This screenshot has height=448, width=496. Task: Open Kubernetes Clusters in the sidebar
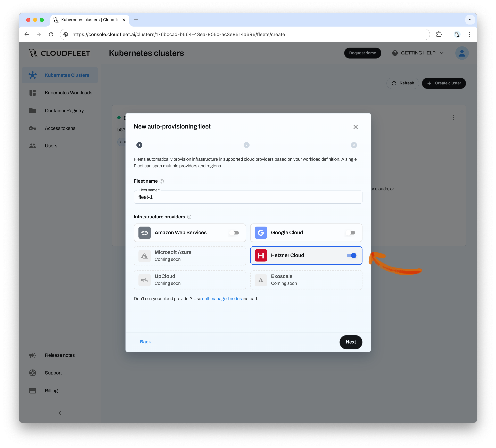click(x=60, y=75)
